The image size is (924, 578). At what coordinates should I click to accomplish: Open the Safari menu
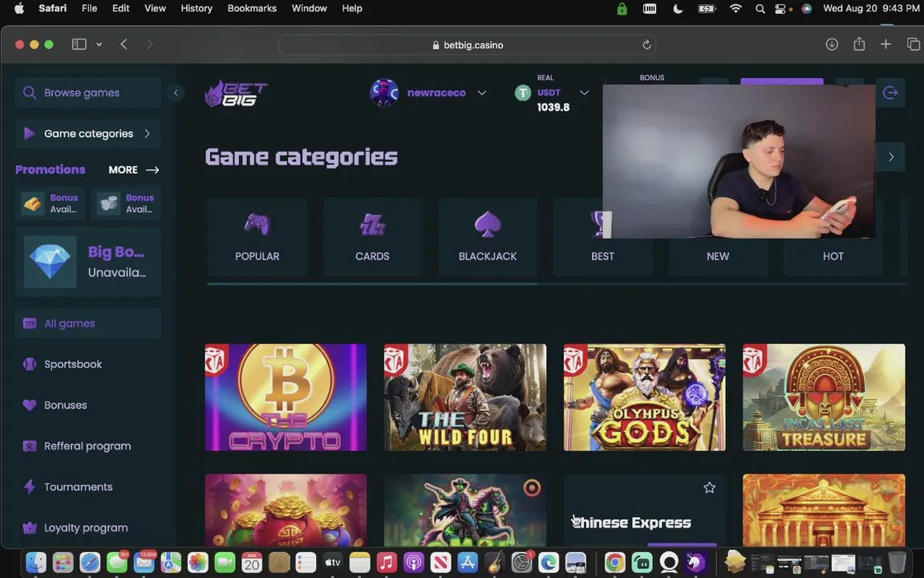pyautogui.click(x=52, y=8)
